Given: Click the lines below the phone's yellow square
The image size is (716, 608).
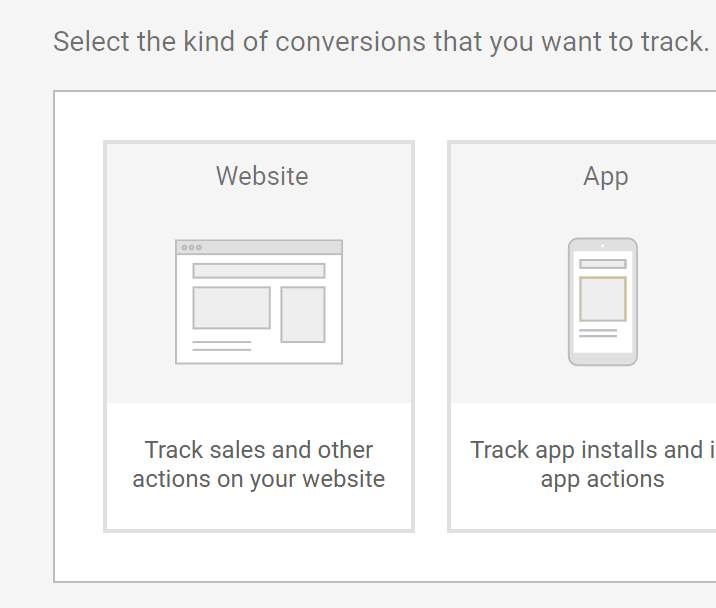Looking at the screenshot, I should tap(598, 333).
